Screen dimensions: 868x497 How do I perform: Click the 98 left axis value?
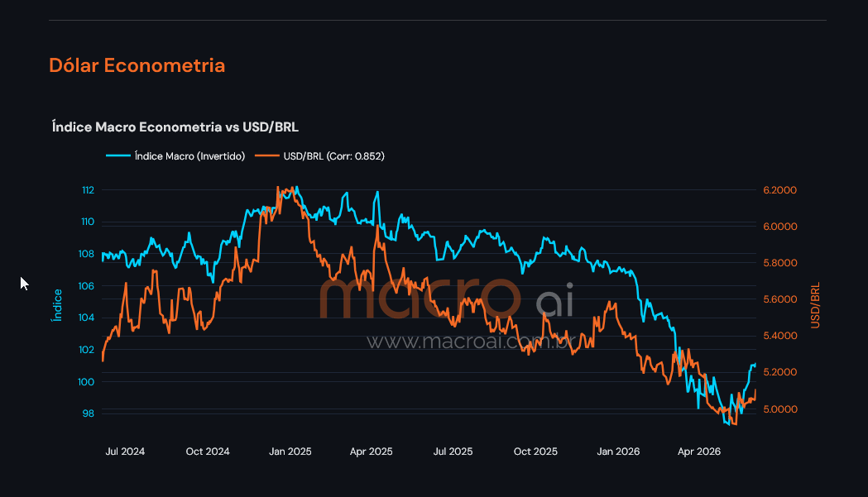tap(88, 413)
